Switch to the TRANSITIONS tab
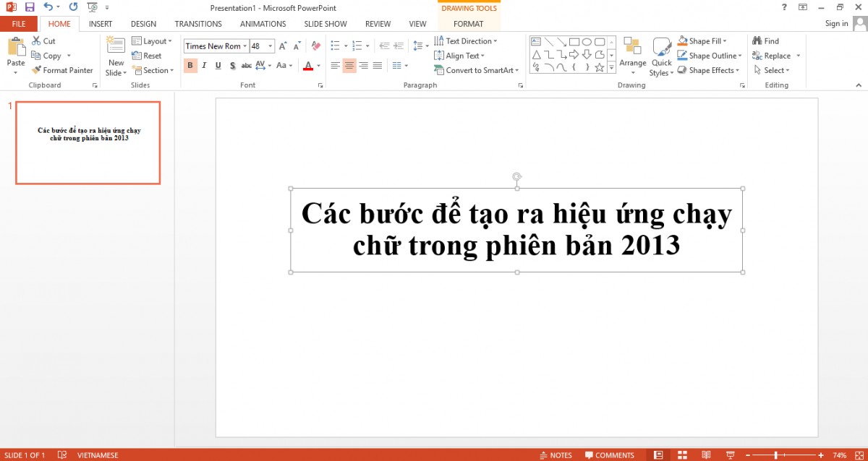This screenshot has width=868, height=461. click(x=198, y=24)
